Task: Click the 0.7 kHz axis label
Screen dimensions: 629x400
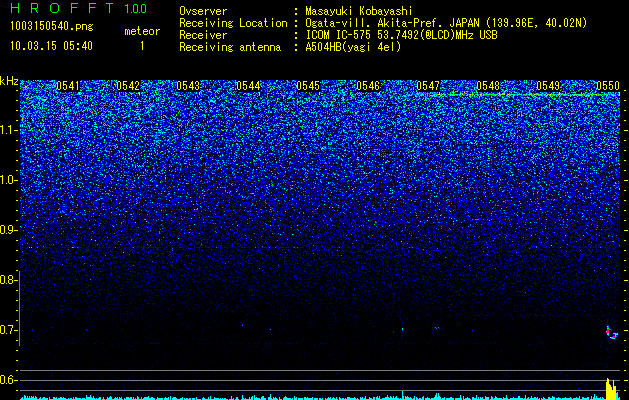Action: (x=9, y=330)
